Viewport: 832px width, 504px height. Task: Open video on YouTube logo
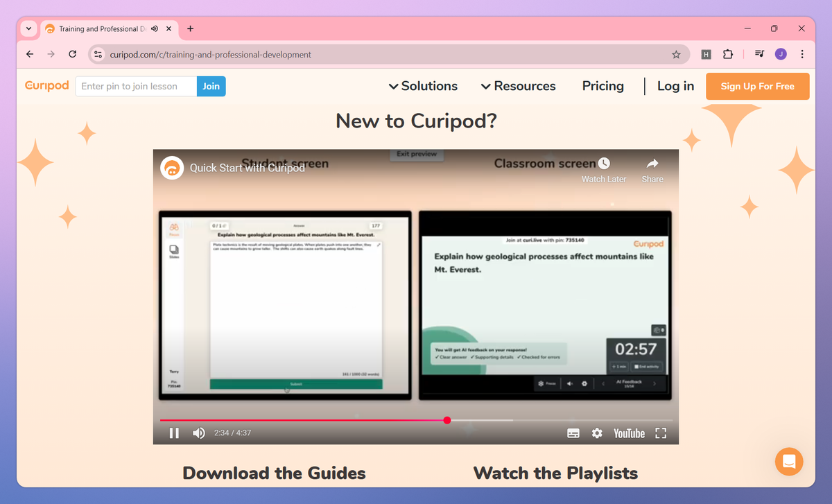click(x=629, y=433)
